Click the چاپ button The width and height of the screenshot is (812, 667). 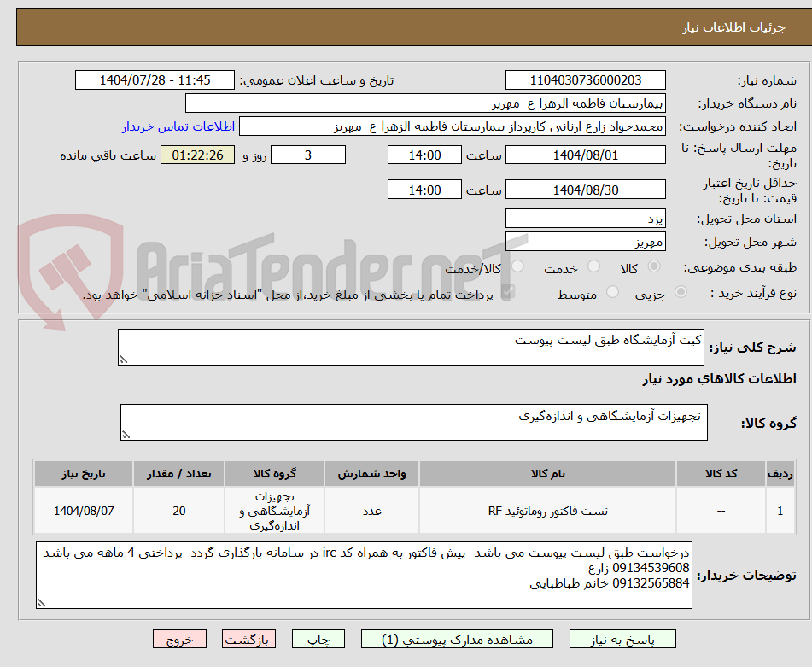pos(317,638)
